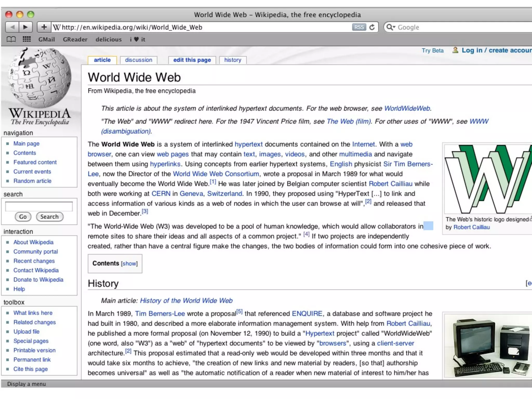Open the GReader bookmark
Image resolution: width=532 pixels, height=399 pixels.
point(75,39)
